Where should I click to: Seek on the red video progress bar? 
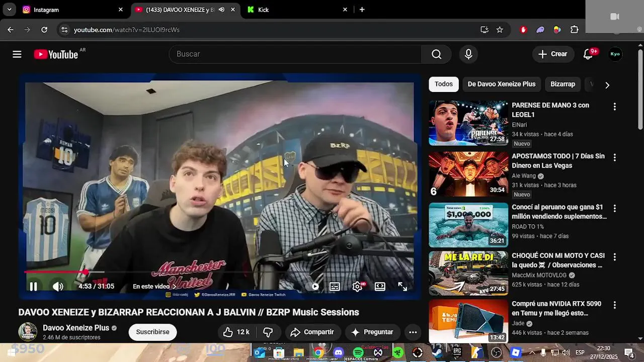tap(219, 272)
